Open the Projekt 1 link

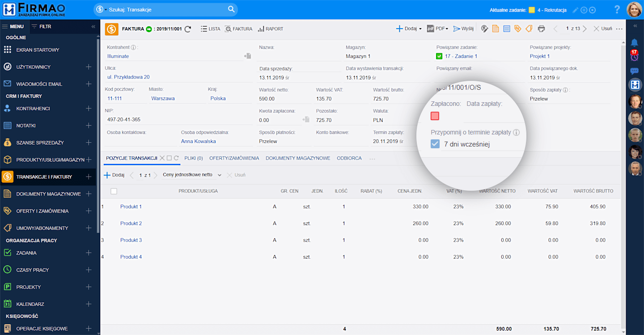[540, 56]
